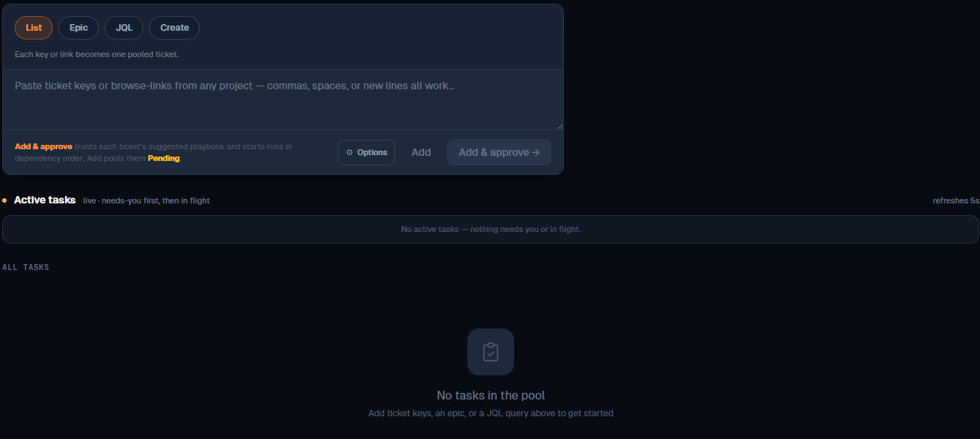Click the Add button

(x=421, y=152)
